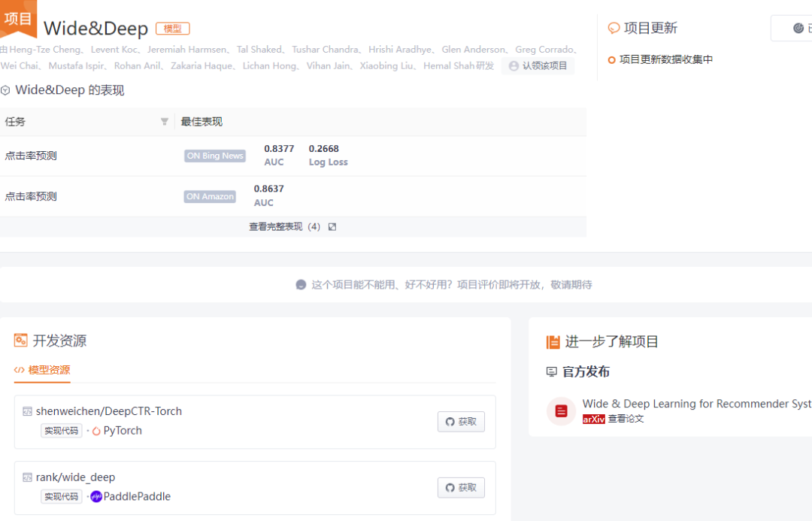
Task: Click the 最佳表现 column header
Action: tap(201, 122)
